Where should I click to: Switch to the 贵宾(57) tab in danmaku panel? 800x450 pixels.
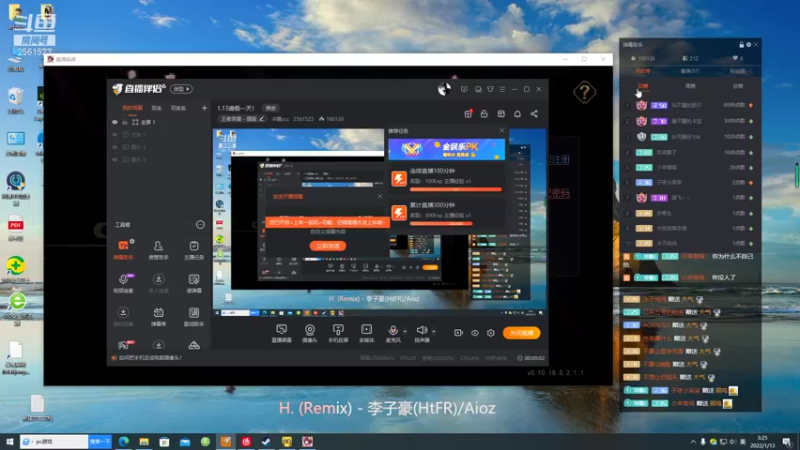[690, 71]
